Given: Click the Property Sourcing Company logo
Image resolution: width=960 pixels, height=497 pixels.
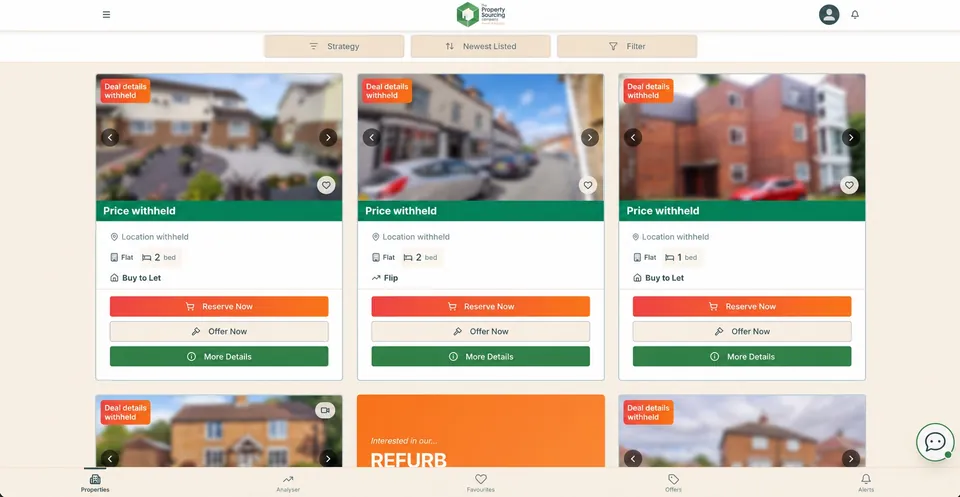Looking at the screenshot, I should coord(481,15).
